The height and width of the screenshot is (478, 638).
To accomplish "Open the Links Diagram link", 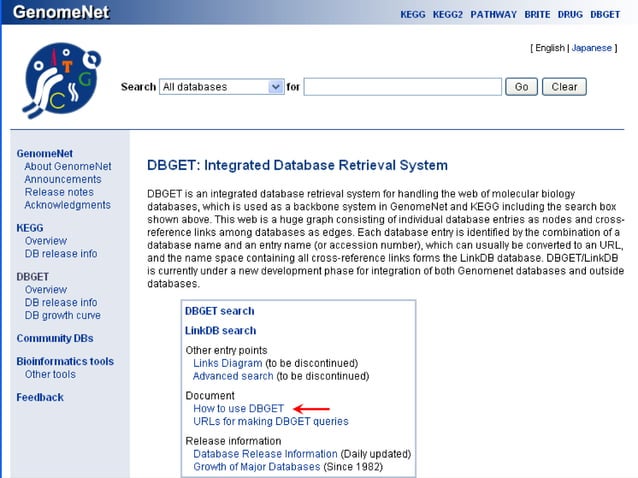I will [227, 363].
